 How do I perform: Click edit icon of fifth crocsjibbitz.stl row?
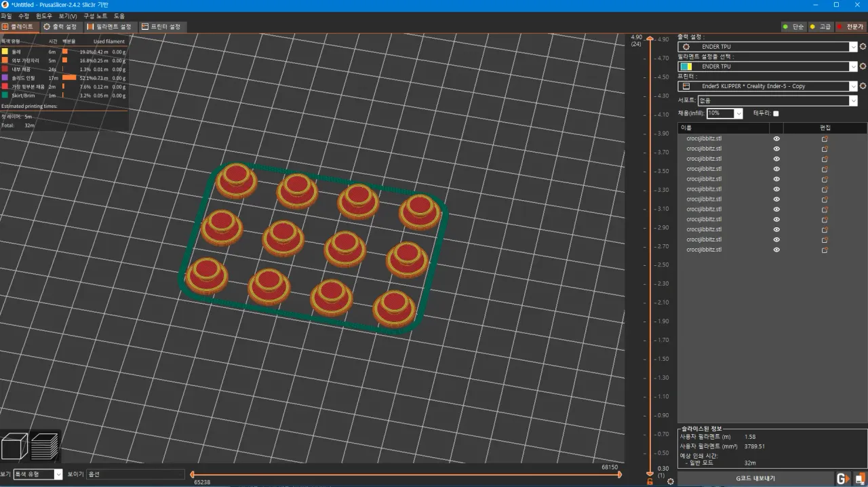click(825, 179)
